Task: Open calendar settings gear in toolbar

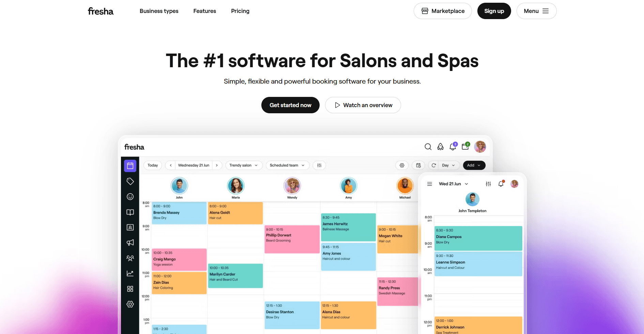Action: 402,165
